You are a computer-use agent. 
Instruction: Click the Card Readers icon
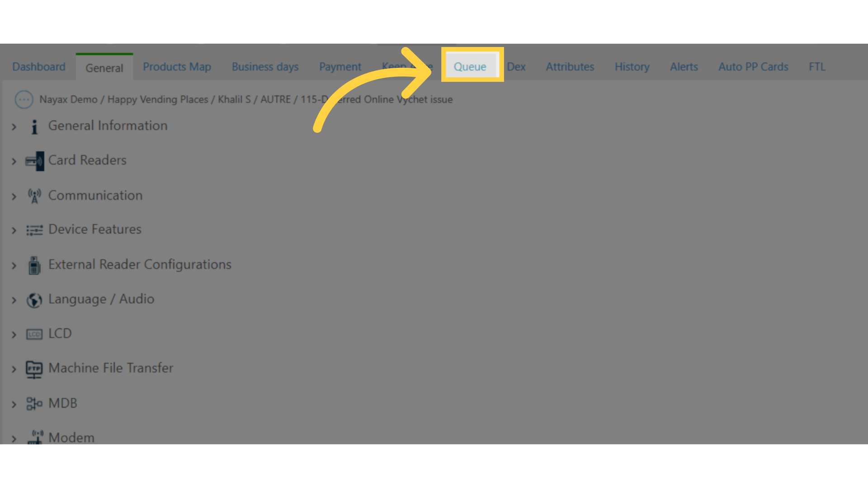coord(33,160)
